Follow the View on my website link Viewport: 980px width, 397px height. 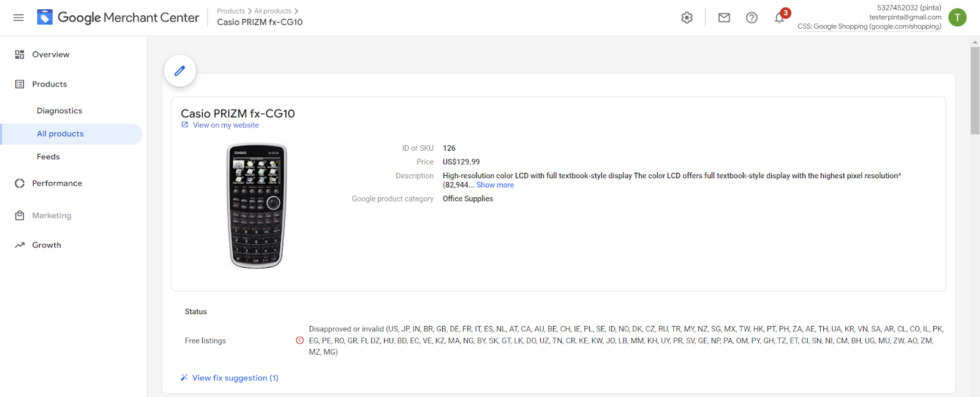[x=226, y=125]
